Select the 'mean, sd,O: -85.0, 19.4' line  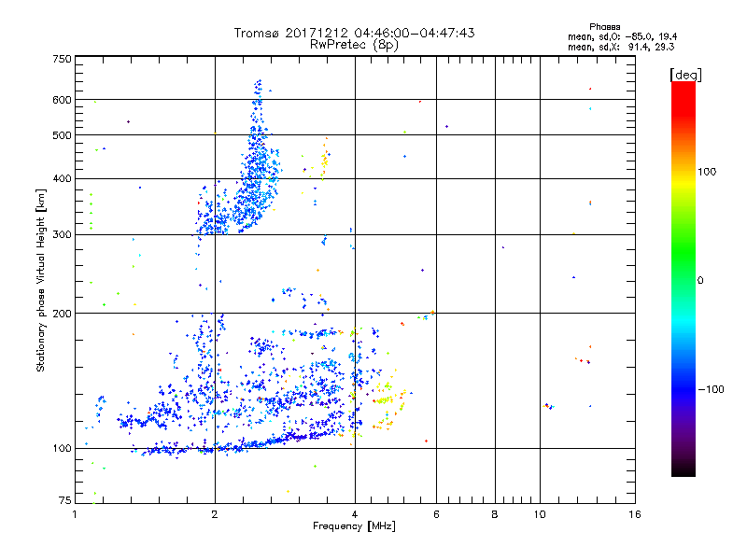point(622,36)
